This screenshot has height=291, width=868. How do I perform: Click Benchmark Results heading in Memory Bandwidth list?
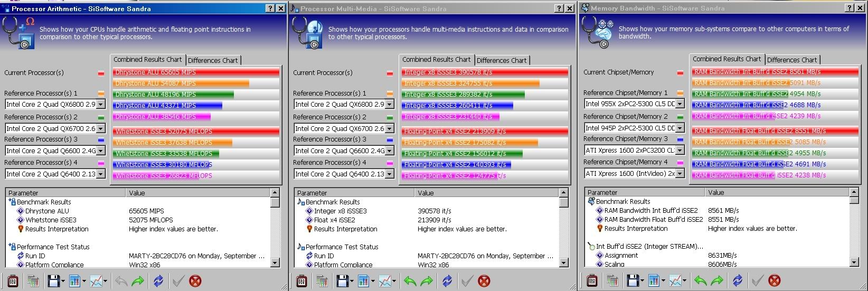[623, 202]
